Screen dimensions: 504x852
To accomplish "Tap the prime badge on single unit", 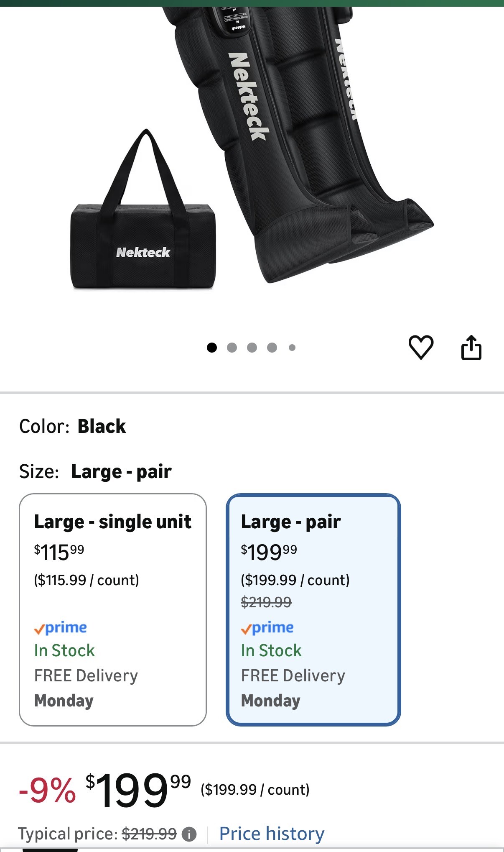I will (x=61, y=628).
